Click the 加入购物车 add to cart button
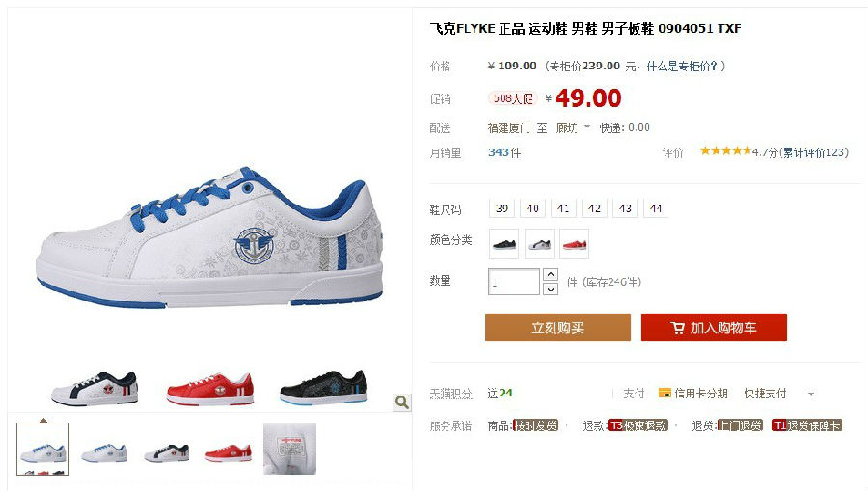This screenshot has width=868, height=491. pyautogui.click(x=714, y=327)
